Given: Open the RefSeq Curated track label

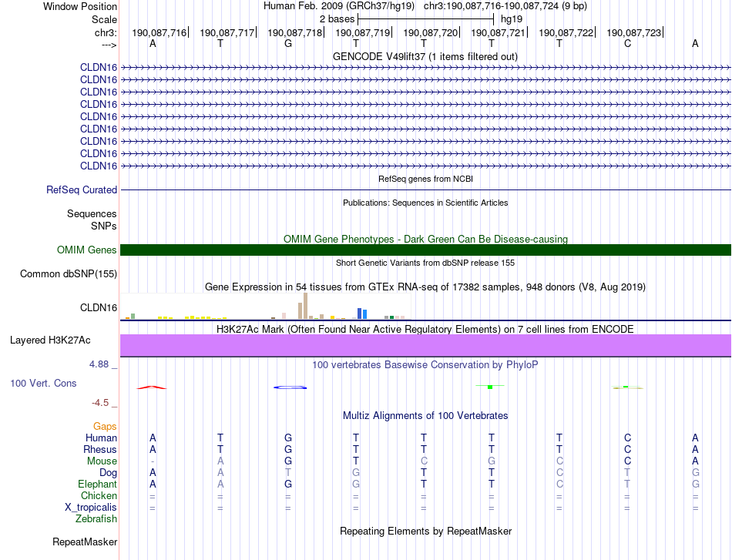Looking at the screenshot, I should coord(82,189).
